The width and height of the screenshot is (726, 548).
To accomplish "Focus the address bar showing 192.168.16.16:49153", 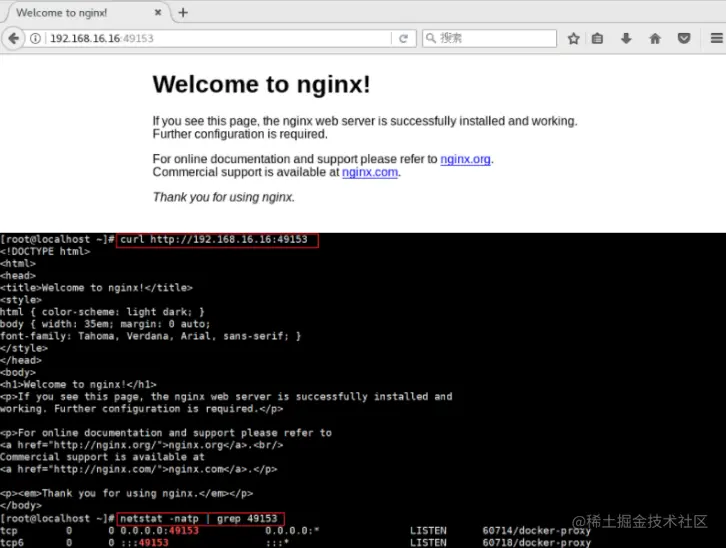I will point(218,38).
